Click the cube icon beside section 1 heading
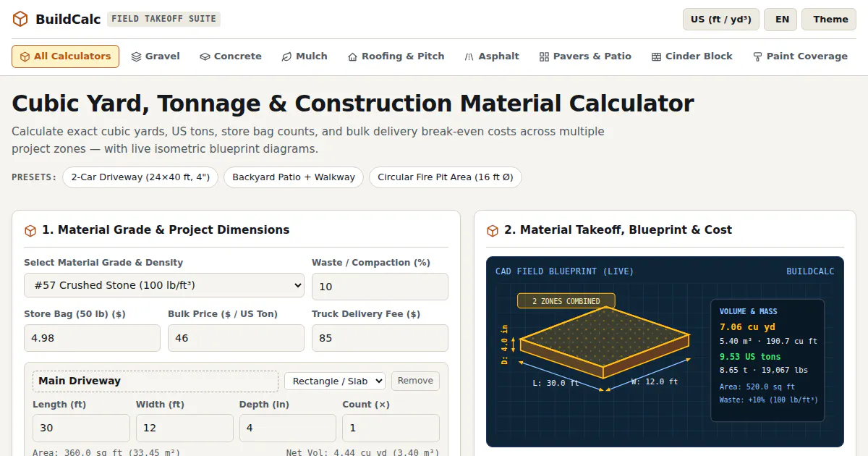Screen dimensions: 868x456 (30, 230)
